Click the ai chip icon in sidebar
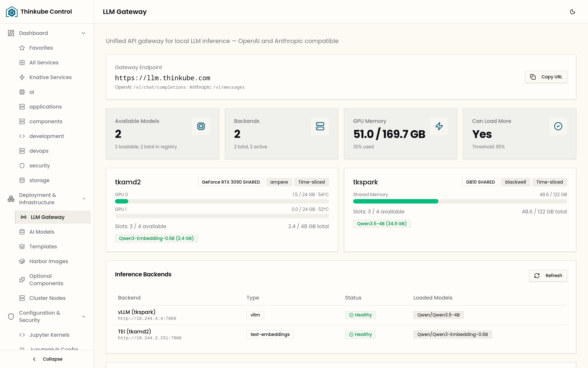The width and height of the screenshot is (588, 368). [x=22, y=92]
